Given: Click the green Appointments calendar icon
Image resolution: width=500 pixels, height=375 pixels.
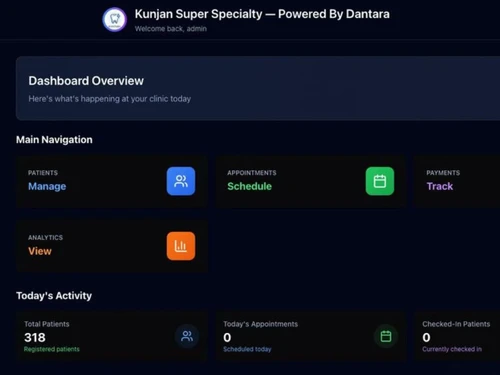Looking at the screenshot, I should click(380, 181).
